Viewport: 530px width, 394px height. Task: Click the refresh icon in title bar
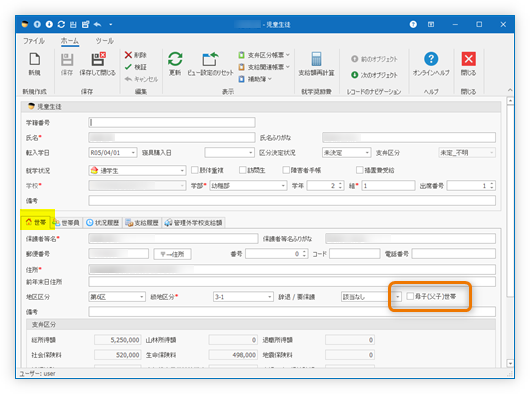61,24
